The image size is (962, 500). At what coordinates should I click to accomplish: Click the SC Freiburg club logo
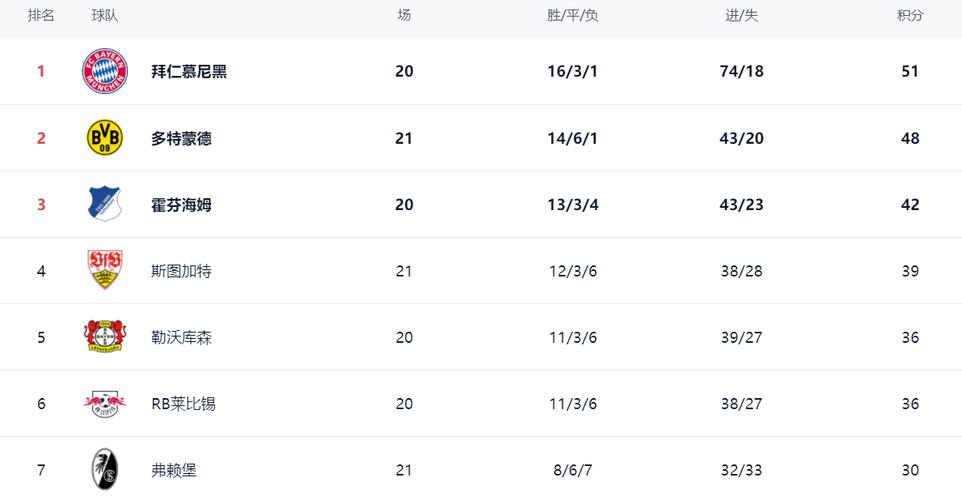coord(105,469)
